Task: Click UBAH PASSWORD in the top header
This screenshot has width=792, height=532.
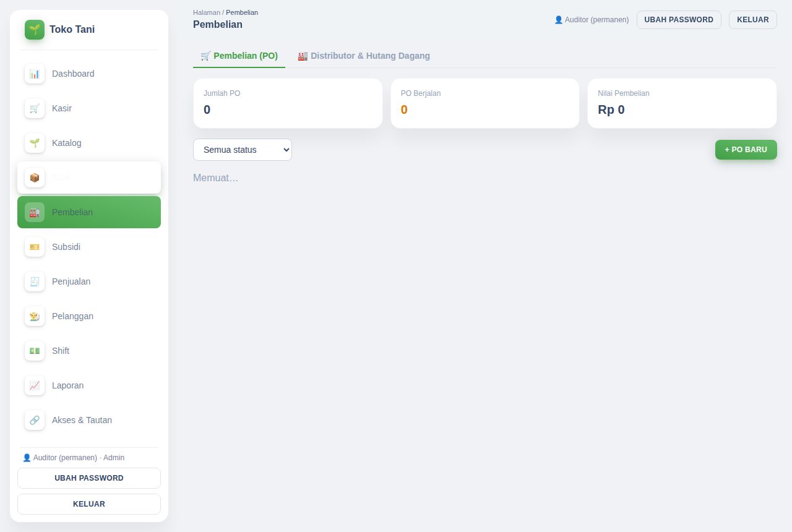Action: 679,20
